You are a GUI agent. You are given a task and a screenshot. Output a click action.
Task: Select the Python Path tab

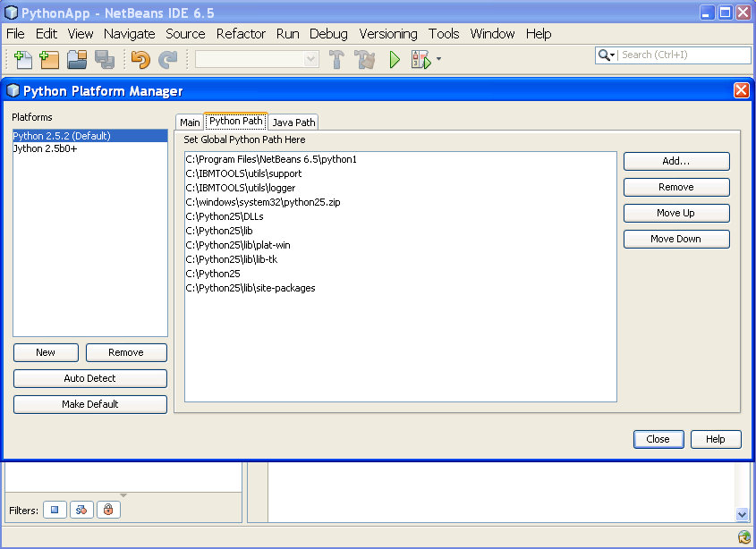click(236, 121)
